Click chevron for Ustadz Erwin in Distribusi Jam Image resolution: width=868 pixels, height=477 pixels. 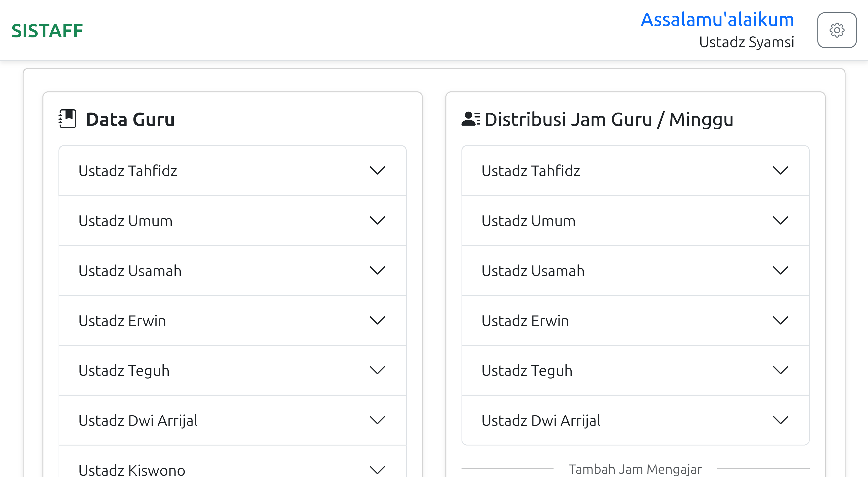(x=780, y=321)
